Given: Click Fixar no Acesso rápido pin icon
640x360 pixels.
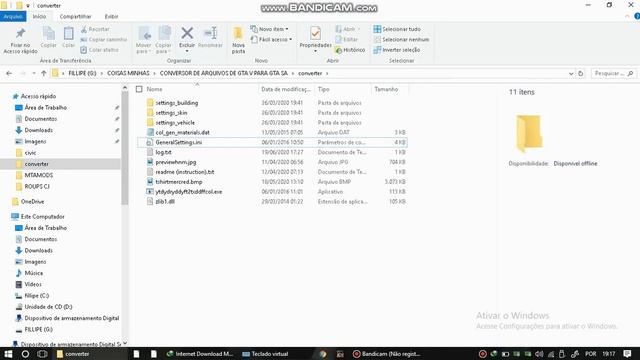Looking at the screenshot, I should tap(20, 33).
